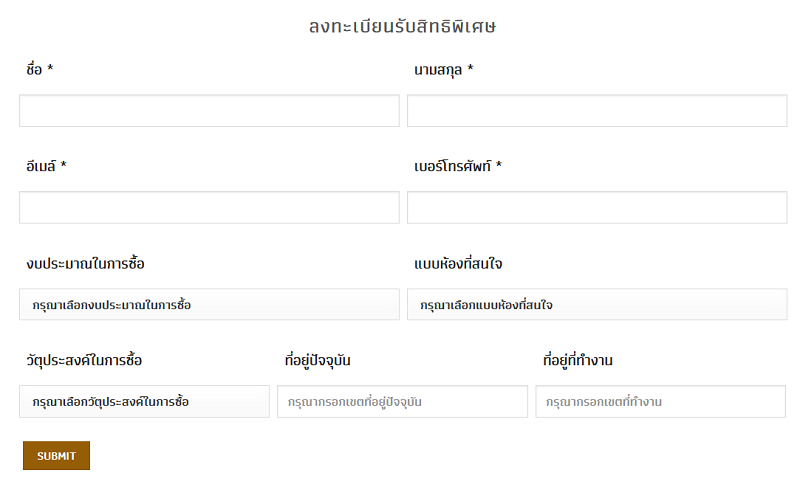
Task: Click the ที่อยู่ที่ทำงาน label heading
Action: (578, 360)
